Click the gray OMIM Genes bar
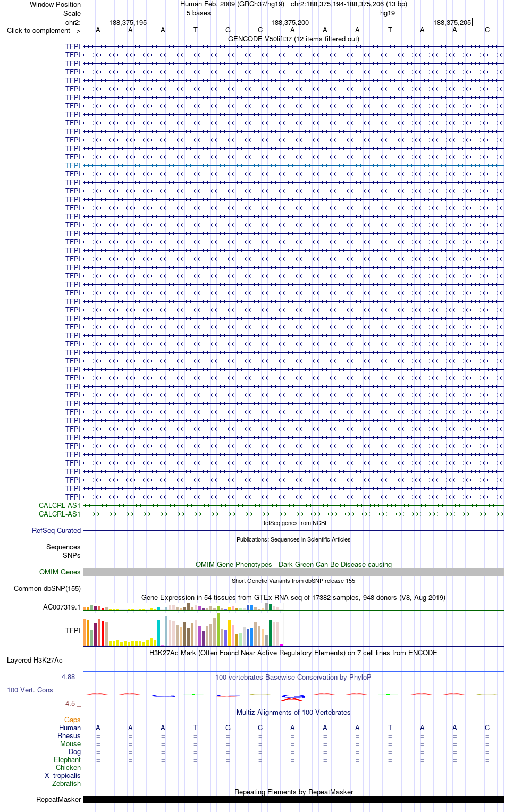505x812 pixels. tap(293, 572)
